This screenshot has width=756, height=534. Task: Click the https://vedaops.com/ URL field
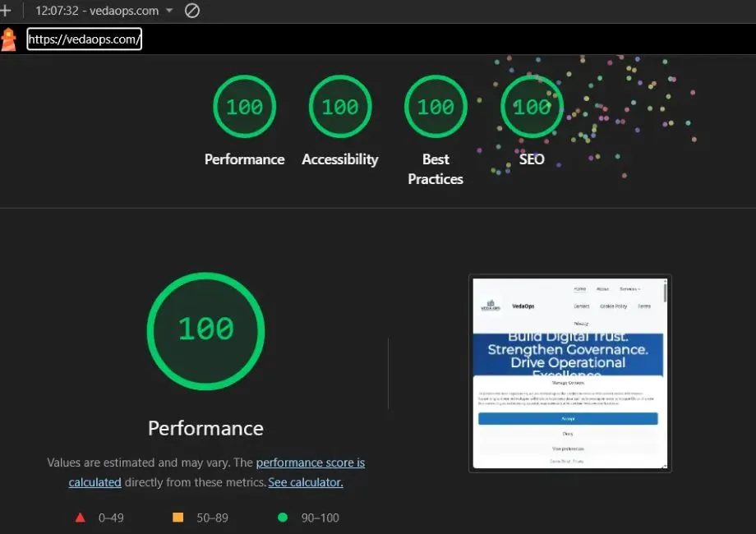[x=84, y=39]
